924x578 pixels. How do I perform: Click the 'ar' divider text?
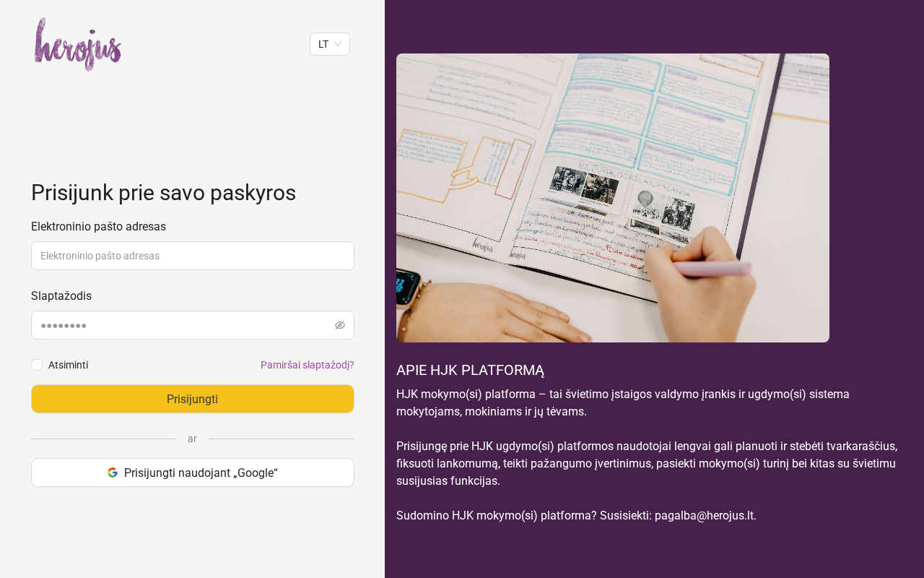[x=192, y=439]
